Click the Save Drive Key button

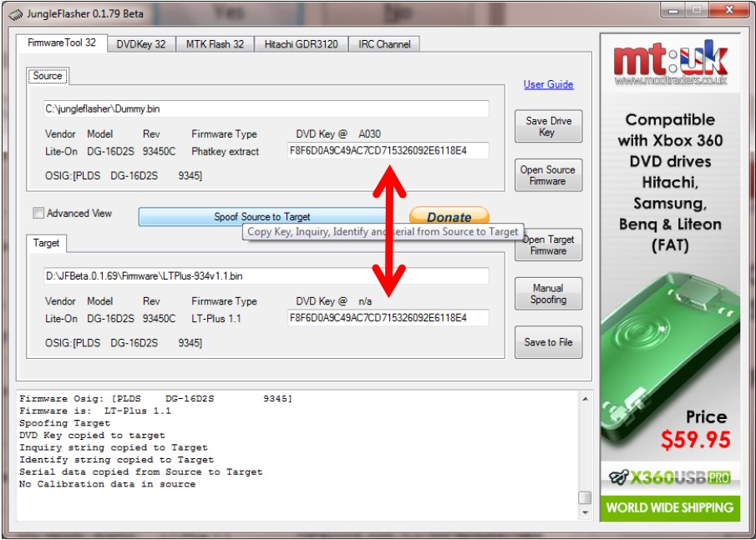(x=548, y=126)
